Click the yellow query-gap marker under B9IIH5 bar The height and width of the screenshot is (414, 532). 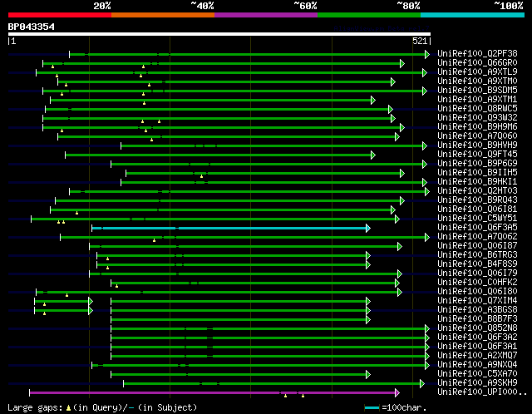click(x=201, y=176)
